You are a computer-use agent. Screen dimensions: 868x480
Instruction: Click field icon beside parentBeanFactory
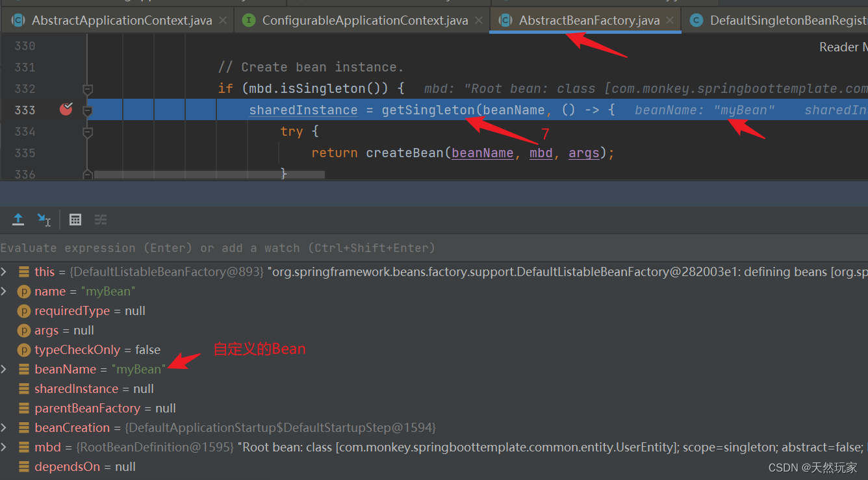pos(24,408)
